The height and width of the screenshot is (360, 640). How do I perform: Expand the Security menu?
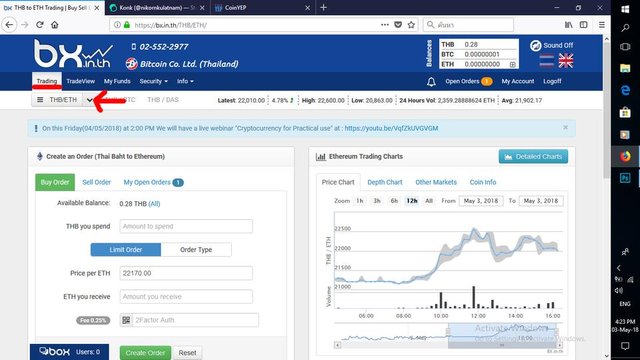[x=153, y=82]
